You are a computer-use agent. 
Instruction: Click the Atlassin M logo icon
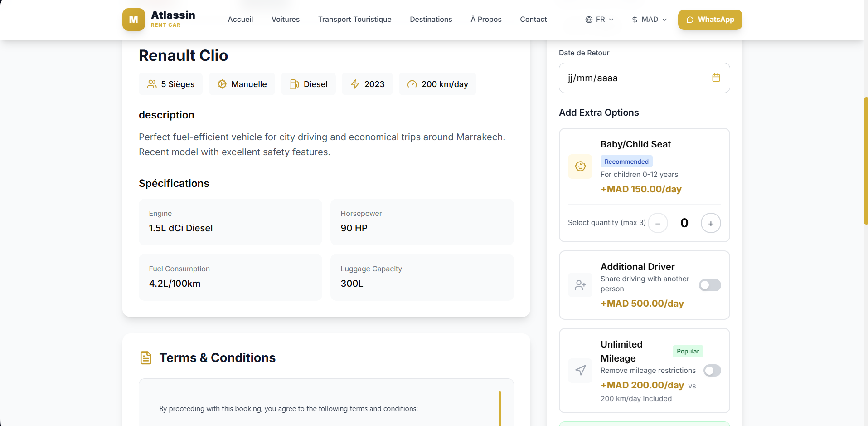click(x=134, y=20)
